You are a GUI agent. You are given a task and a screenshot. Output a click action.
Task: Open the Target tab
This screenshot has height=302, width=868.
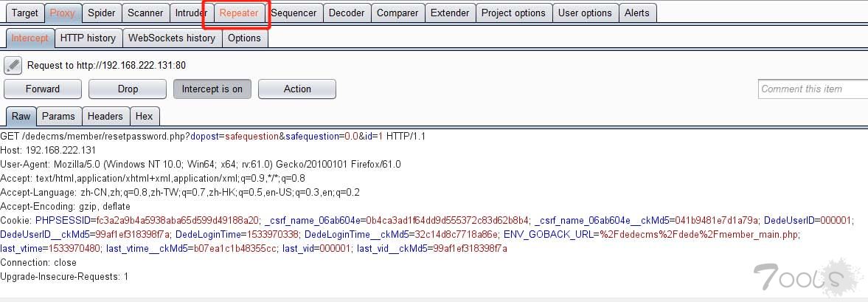coord(25,13)
